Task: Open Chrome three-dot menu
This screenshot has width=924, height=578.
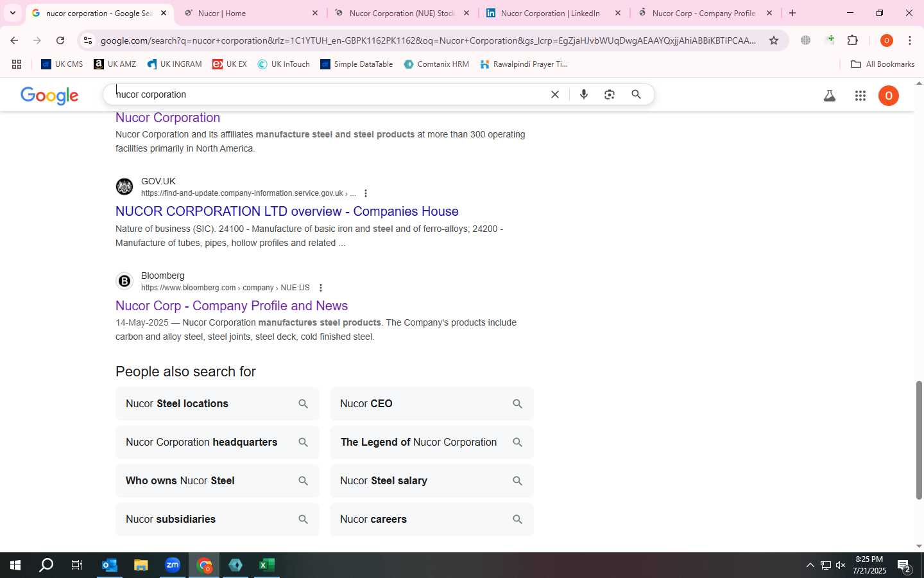Action: [910, 40]
